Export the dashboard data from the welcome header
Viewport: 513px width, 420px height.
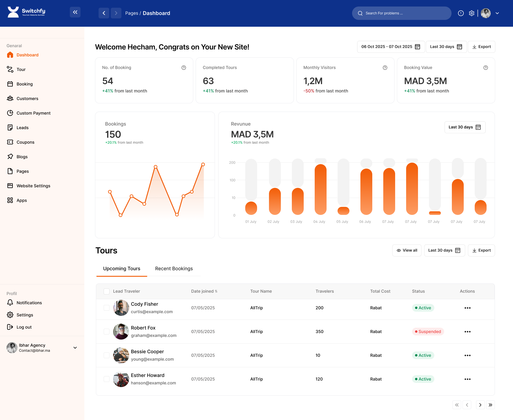point(481,47)
